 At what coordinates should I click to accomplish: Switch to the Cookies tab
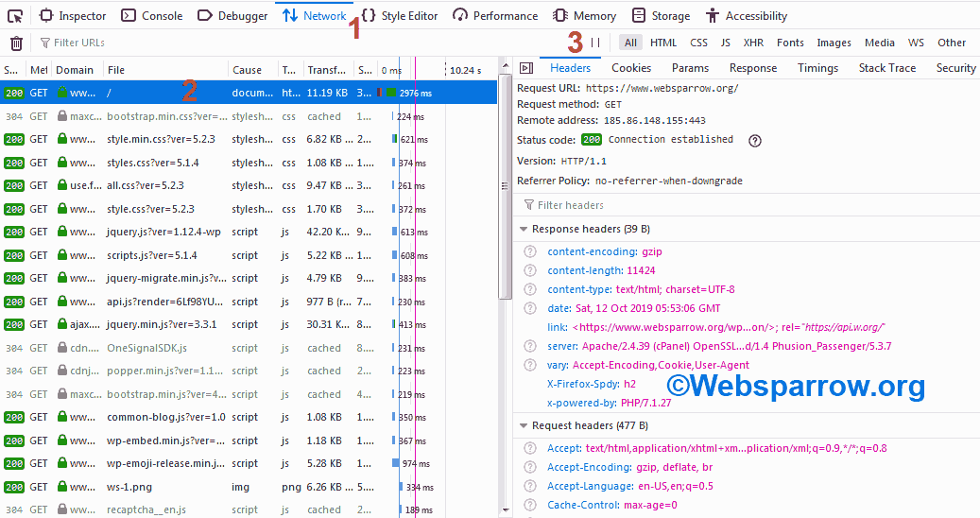point(631,68)
